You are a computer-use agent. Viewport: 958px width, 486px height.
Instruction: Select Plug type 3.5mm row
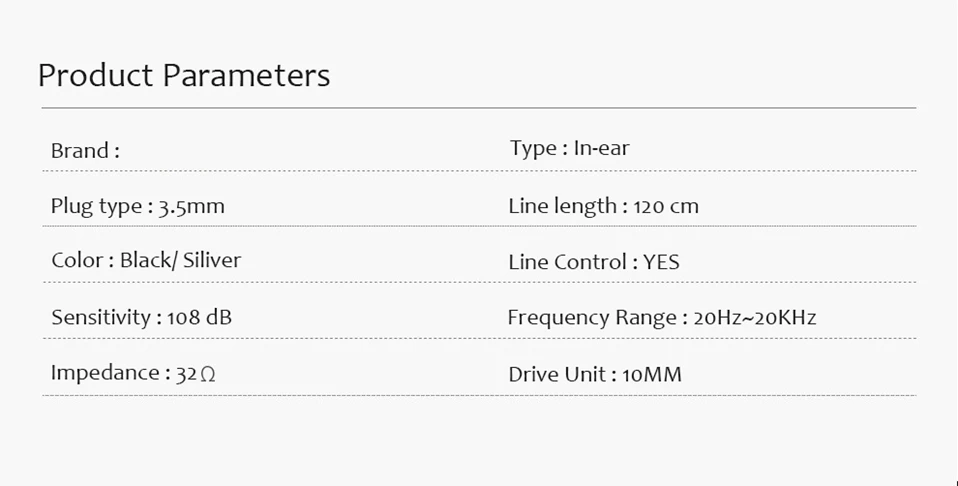coord(137,206)
